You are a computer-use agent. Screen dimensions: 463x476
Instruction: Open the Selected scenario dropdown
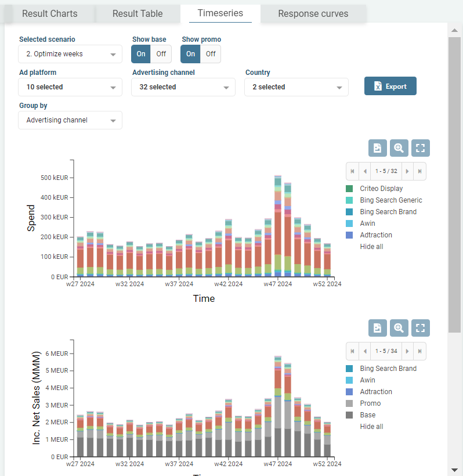(70, 54)
